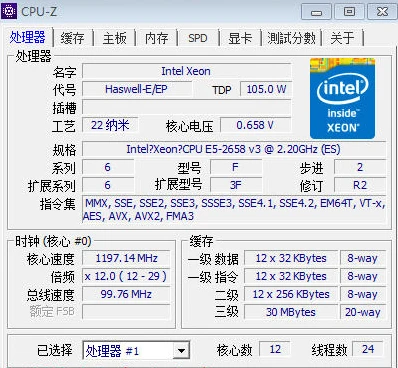
Task: Click the 指令集 label
Action: point(58,204)
